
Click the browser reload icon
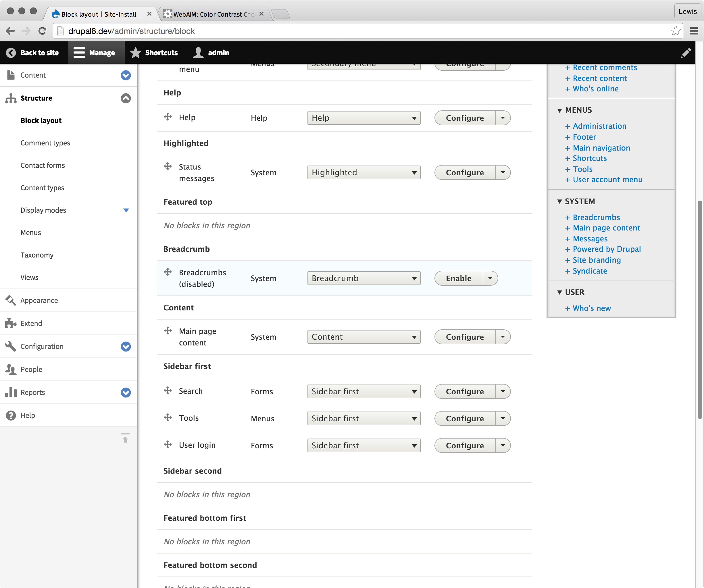(42, 31)
